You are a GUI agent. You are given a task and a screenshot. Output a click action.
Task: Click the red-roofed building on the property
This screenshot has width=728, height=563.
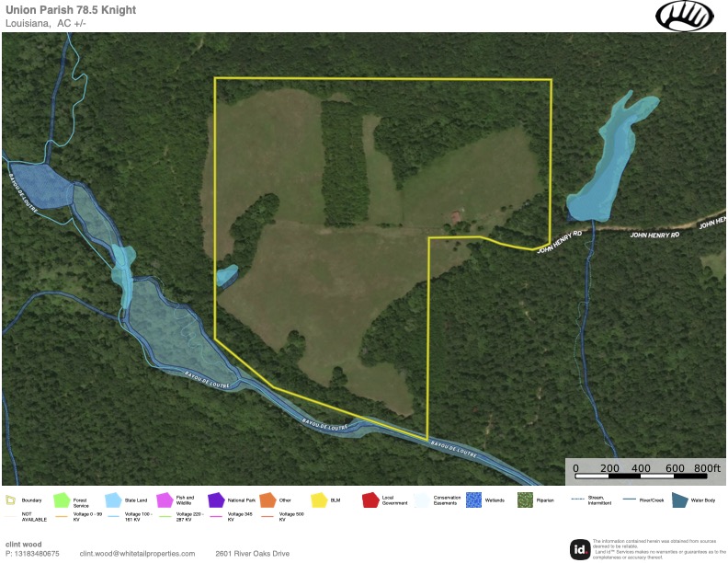pyautogui.click(x=456, y=216)
